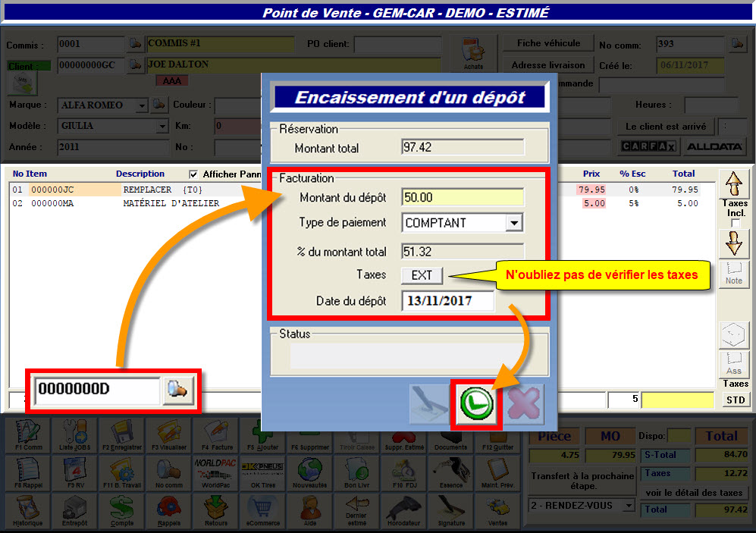Open the eCommerce shopping cart icon
The height and width of the screenshot is (533, 756).
coord(263,511)
